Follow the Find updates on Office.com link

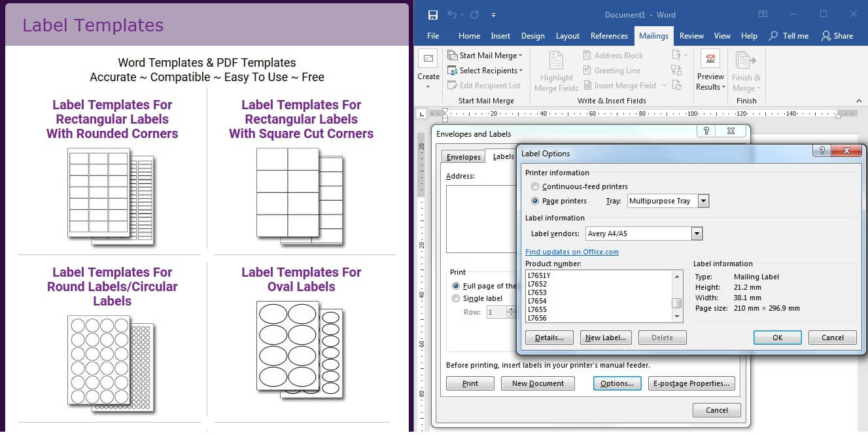(x=572, y=252)
